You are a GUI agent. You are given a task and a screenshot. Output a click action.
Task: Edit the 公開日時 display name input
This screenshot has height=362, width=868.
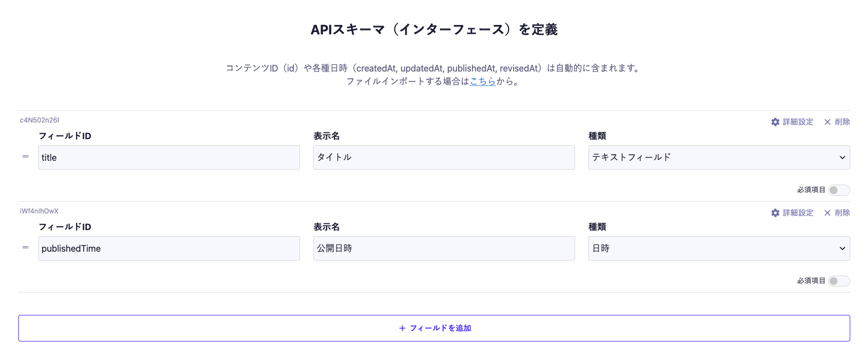(444, 248)
